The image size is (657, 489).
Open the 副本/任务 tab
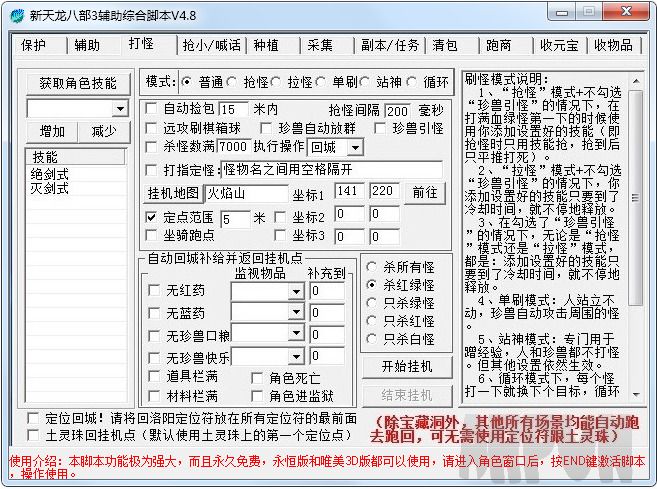[x=390, y=45]
